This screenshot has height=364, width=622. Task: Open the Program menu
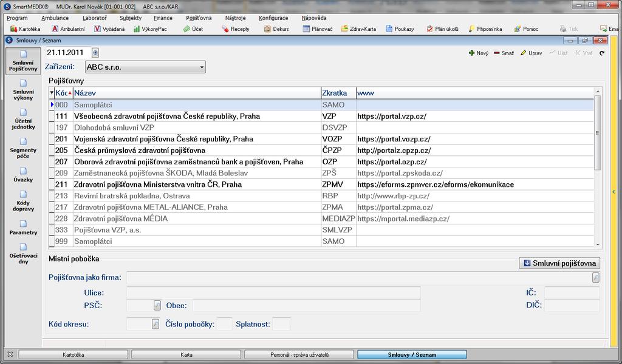click(x=17, y=18)
